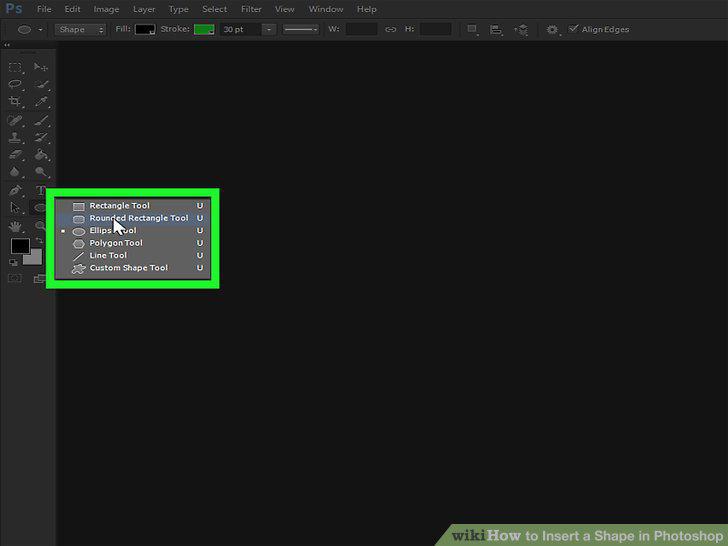Select the History Brush tool
This screenshot has width=728, height=546.
click(42, 137)
